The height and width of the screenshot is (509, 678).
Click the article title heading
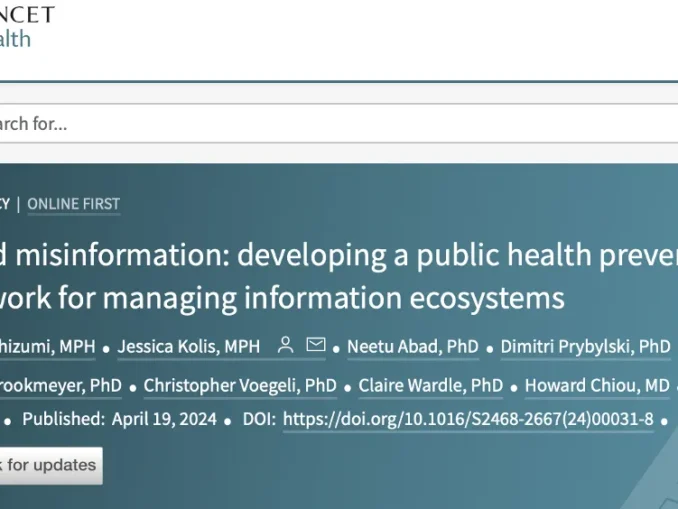(x=340, y=254)
